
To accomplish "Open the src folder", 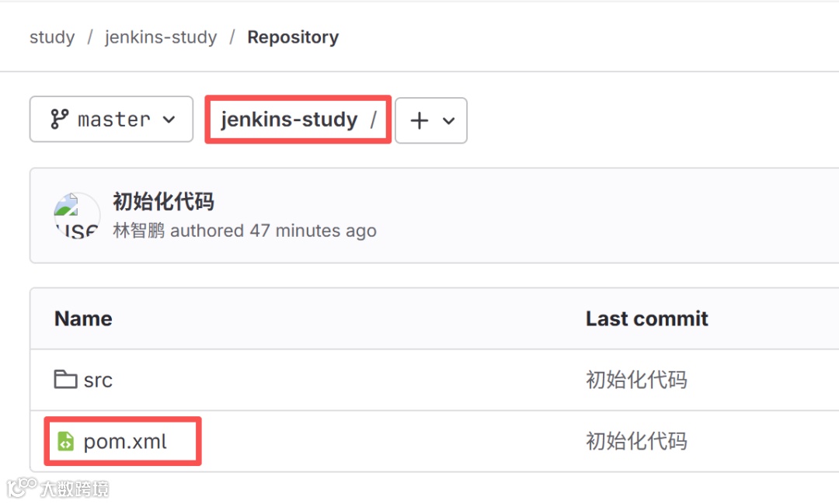I will tap(98, 380).
